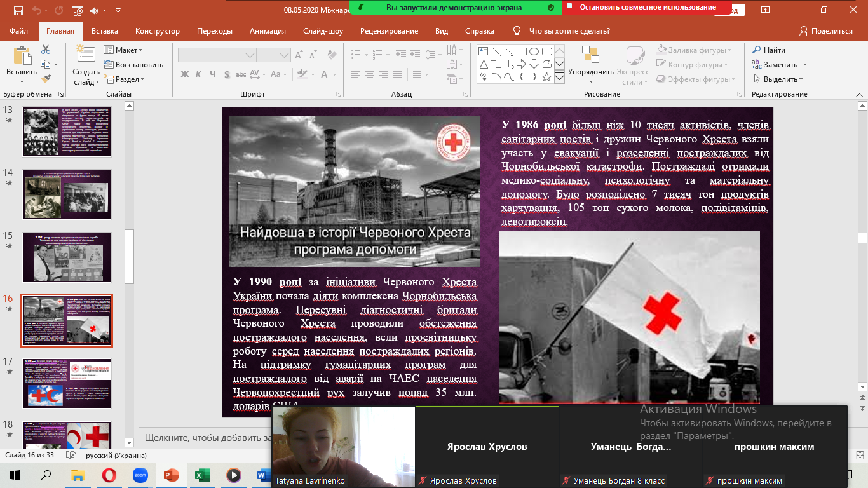Open the Рецензирование tab
The width and height of the screenshot is (868, 488).
389,31
